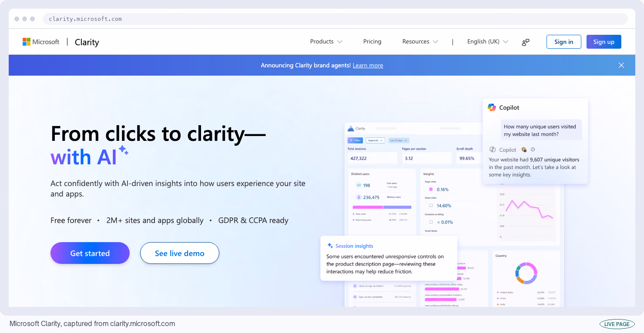Viewport: 644px width, 333px height.
Task: Click the person icon beside 236,475
Action: pyautogui.click(x=359, y=197)
